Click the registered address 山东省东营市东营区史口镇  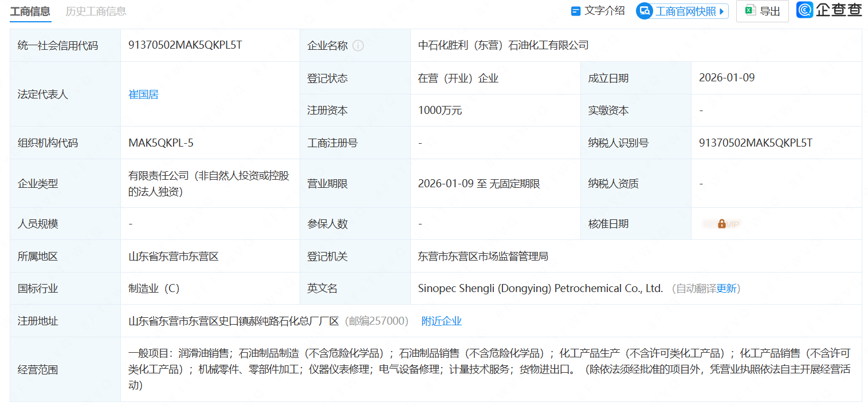click(x=234, y=321)
